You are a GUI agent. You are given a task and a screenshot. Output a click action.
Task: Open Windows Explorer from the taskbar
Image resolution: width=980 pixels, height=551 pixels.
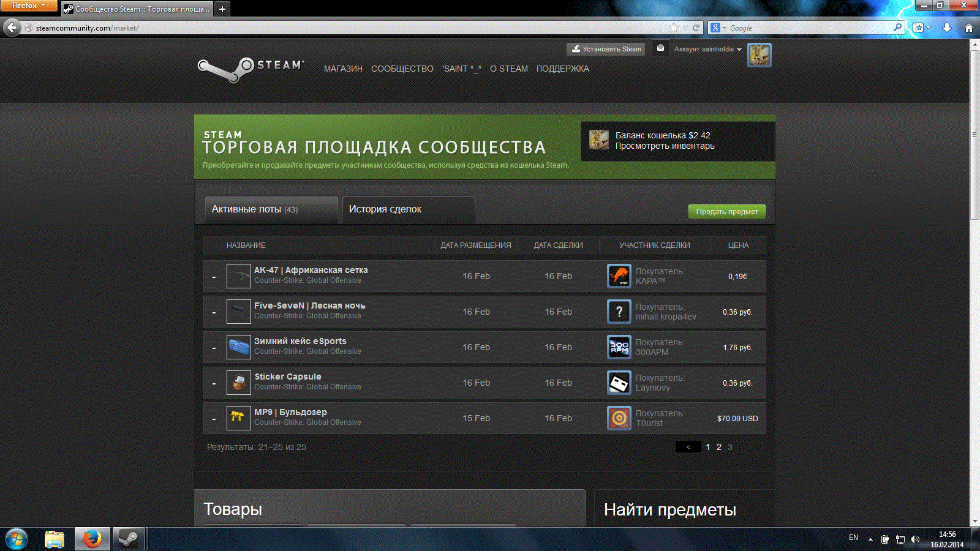pos(55,539)
